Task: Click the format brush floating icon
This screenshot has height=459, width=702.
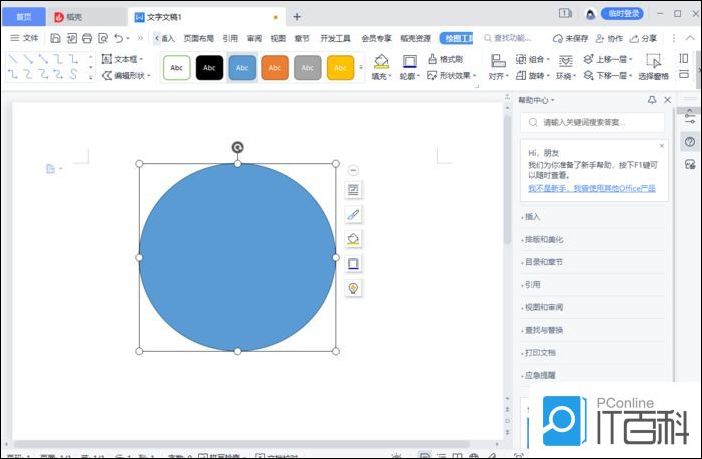Action: [353, 214]
